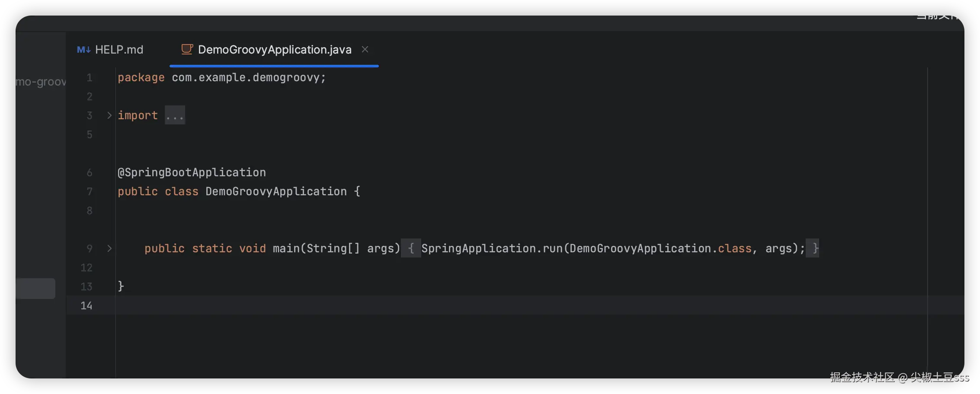
Task: Click the package keyword on line 1
Action: pyautogui.click(x=141, y=78)
